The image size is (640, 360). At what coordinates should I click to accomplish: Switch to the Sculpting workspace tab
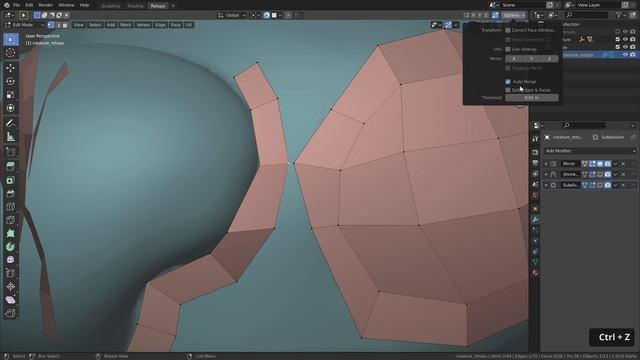click(x=110, y=6)
